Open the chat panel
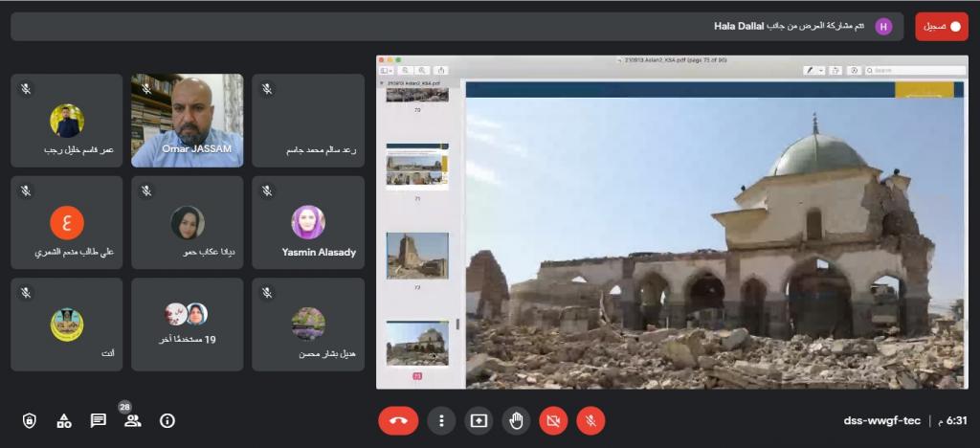This screenshot has height=448, width=980. (98, 420)
